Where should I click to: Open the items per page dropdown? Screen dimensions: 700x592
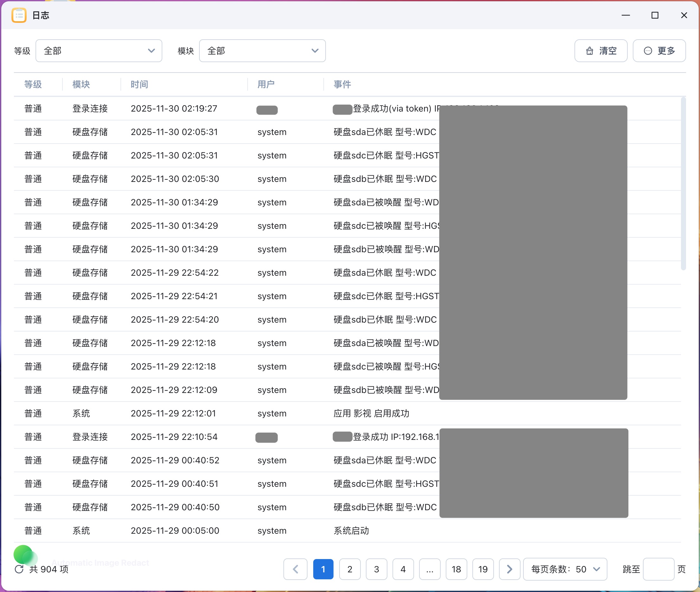pos(565,569)
